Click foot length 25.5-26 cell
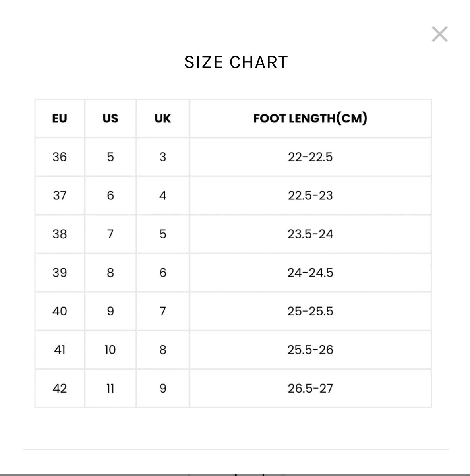This screenshot has height=476, width=470. click(x=310, y=350)
